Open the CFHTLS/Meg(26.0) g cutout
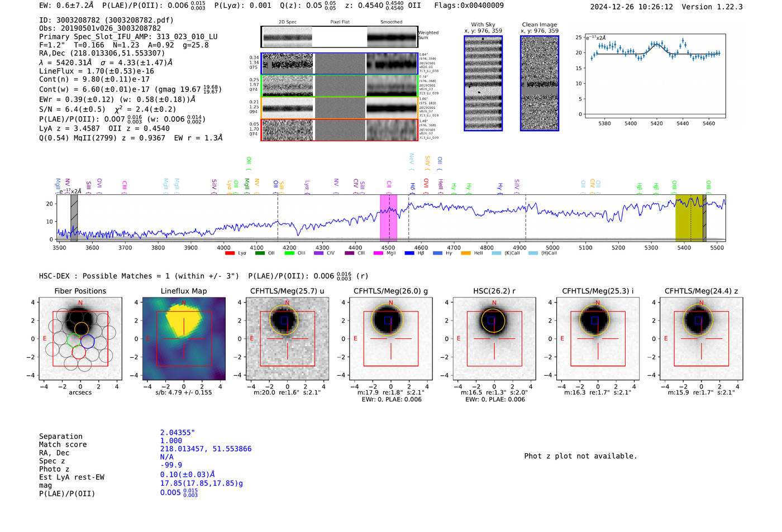Viewport: 782px width, 532px height. point(391,338)
